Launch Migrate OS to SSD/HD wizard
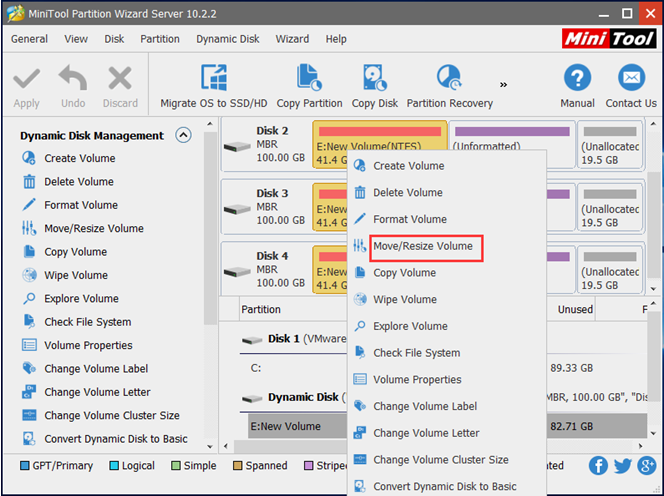The height and width of the screenshot is (496, 664). (x=214, y=87)
